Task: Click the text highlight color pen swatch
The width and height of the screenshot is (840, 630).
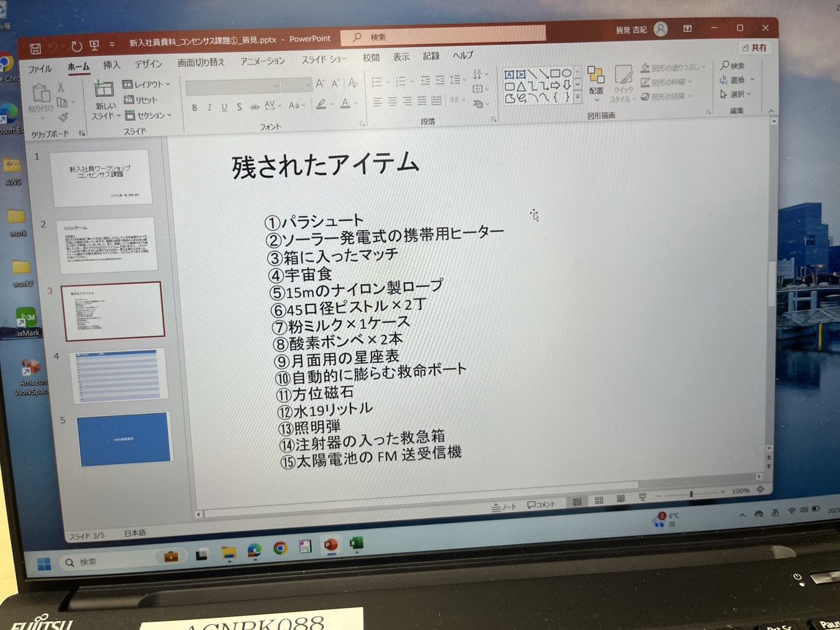Action: [321, 104]
